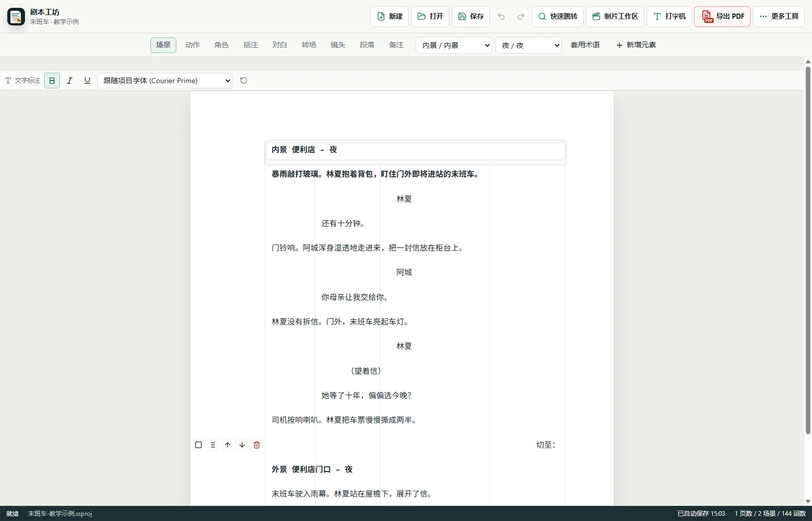
Task: Open 快速跳转 quick jump search
Action: [x=558, y=17]
